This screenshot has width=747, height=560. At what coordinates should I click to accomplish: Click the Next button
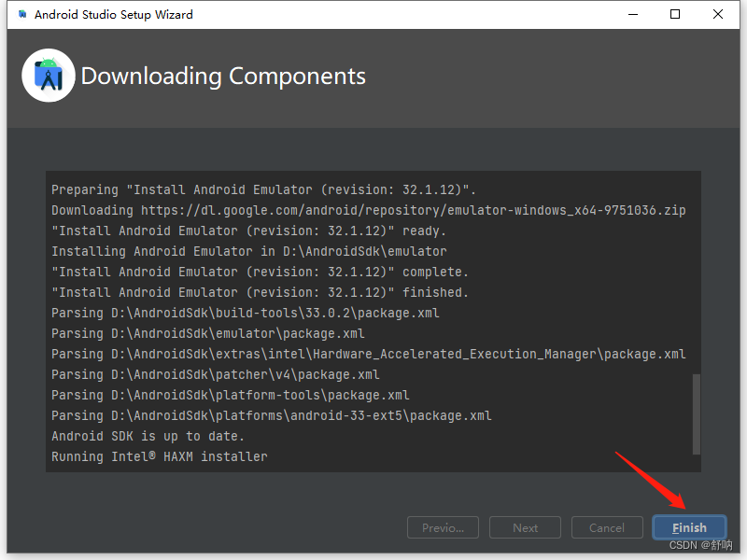pos(525,527)
